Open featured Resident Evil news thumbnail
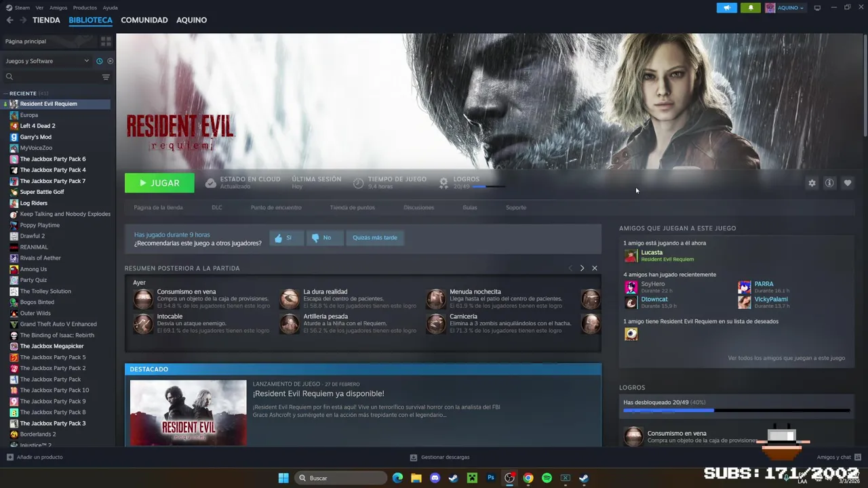The image size is (868, 488). pos(189,413)
